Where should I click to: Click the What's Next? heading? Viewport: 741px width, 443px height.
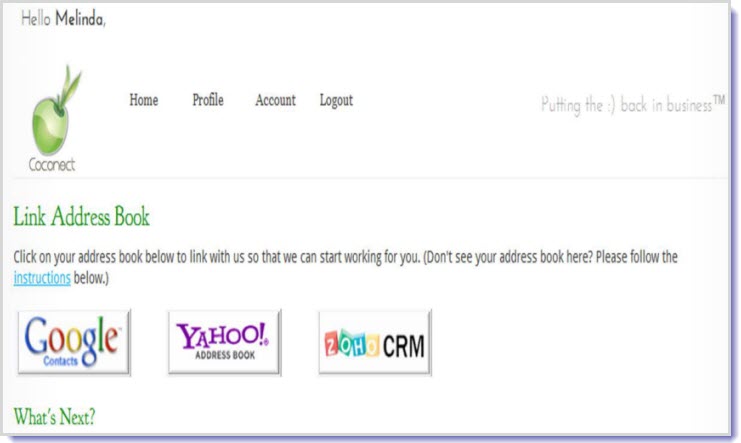54,416
